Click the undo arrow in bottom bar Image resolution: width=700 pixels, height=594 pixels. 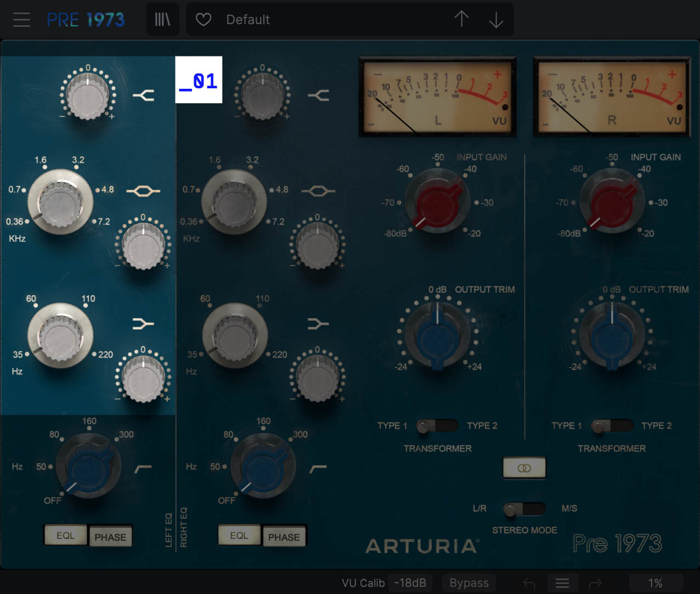[x=529, y=583]
